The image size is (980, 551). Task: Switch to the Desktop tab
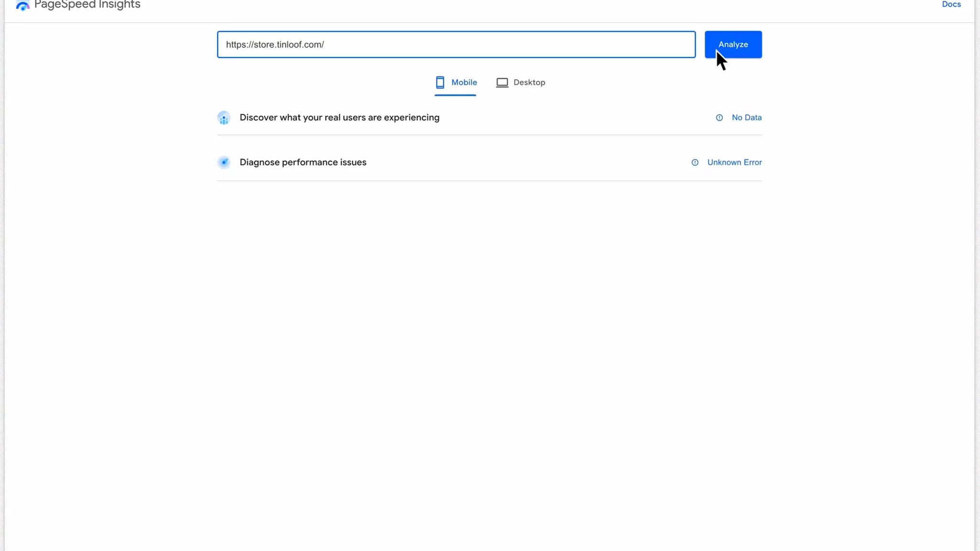click(x=529, y=82)
